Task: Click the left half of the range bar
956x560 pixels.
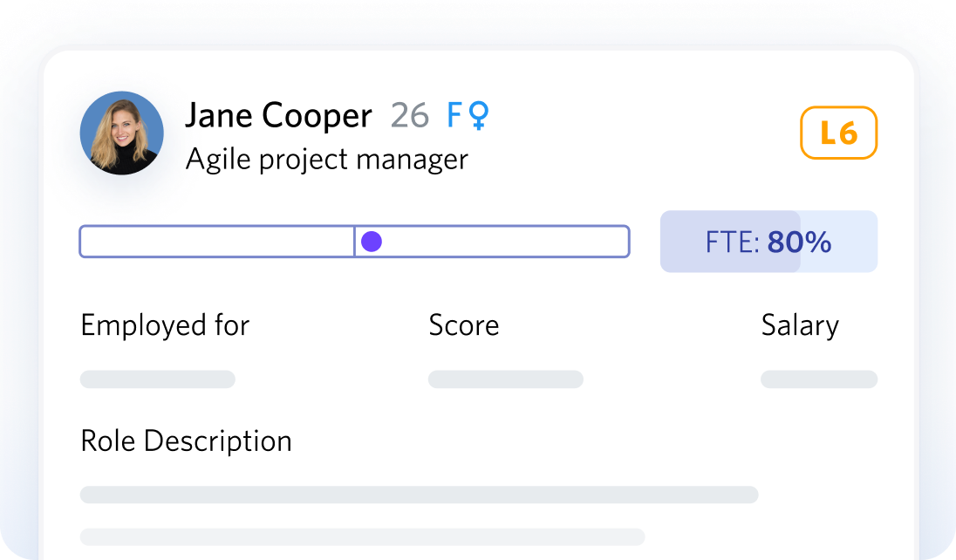Action: [217, 242]
